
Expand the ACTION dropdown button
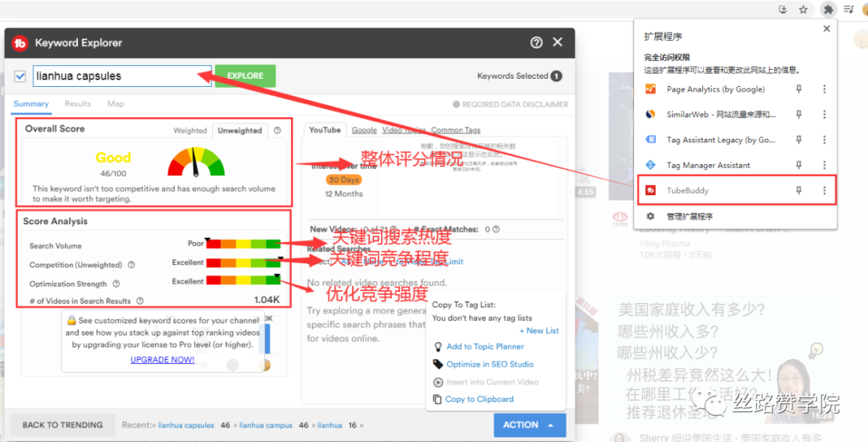point(529,425)
